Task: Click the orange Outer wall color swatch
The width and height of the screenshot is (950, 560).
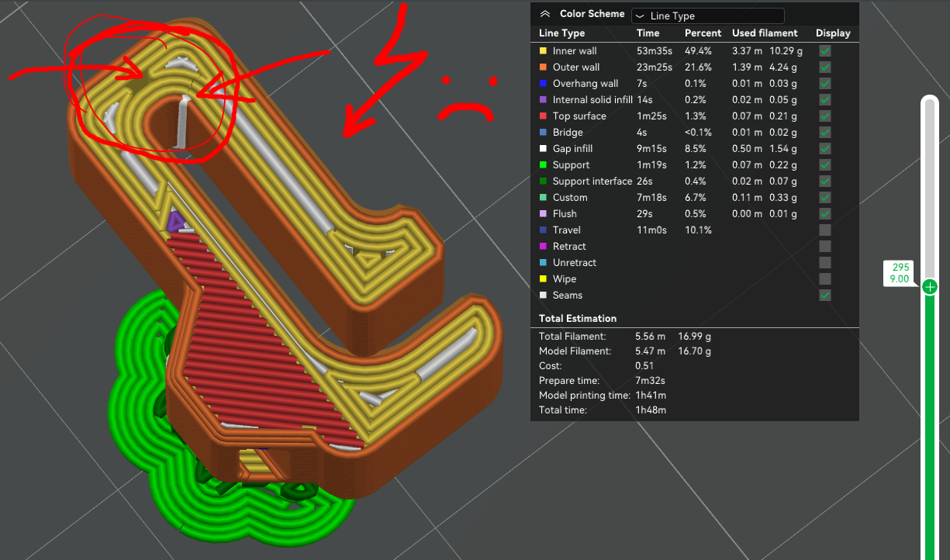Action: (x=544, y=67)
